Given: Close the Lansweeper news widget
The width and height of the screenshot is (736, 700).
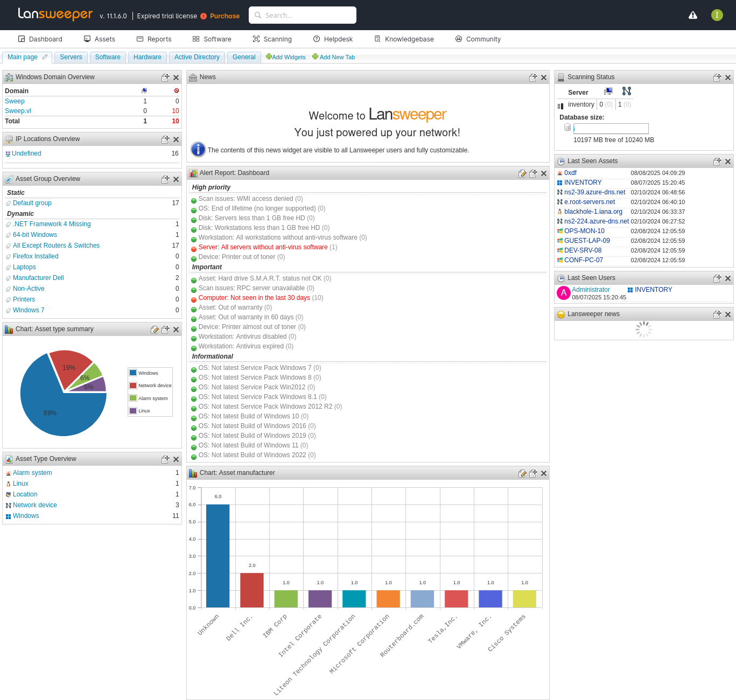Looking at the screenshot, I should 728,314.
